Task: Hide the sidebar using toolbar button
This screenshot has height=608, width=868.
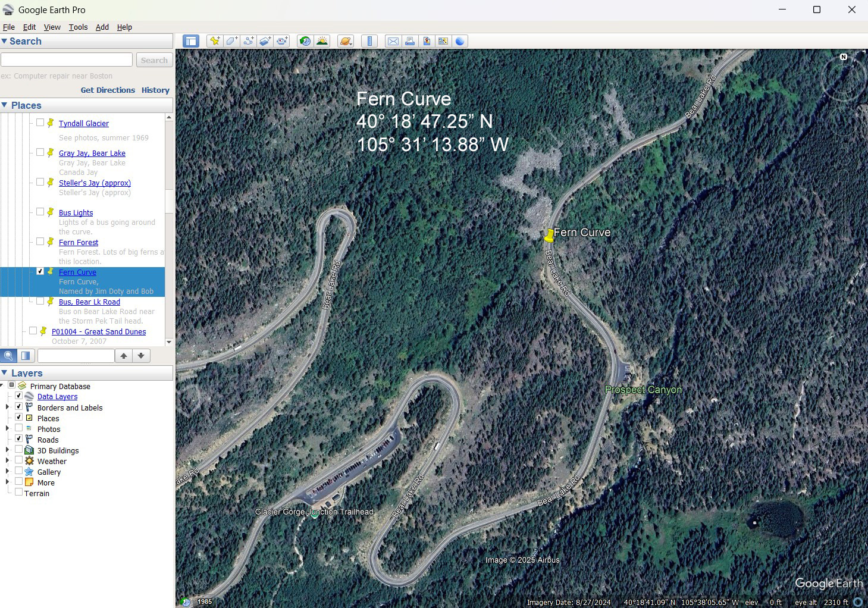Action: (x=191, y=41)
